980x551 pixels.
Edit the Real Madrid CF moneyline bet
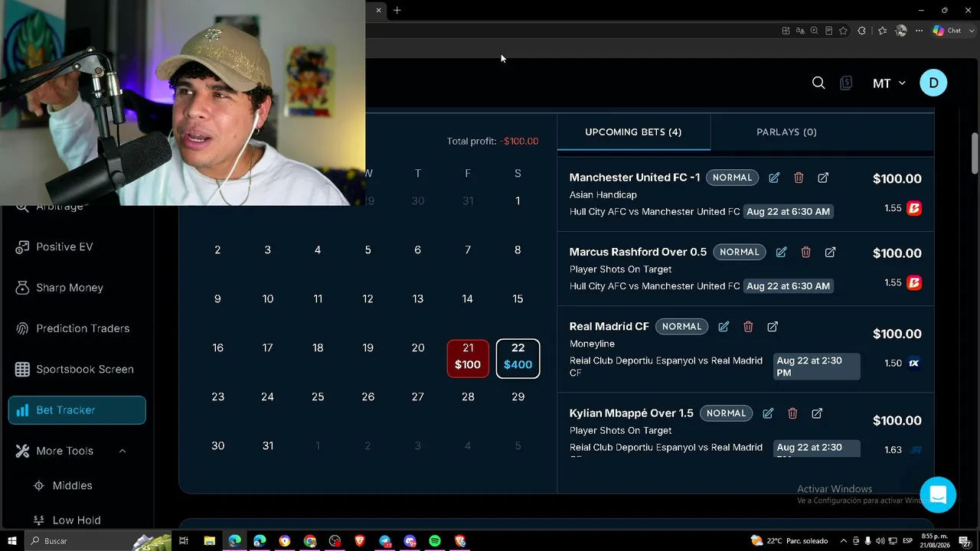(724, 327)
